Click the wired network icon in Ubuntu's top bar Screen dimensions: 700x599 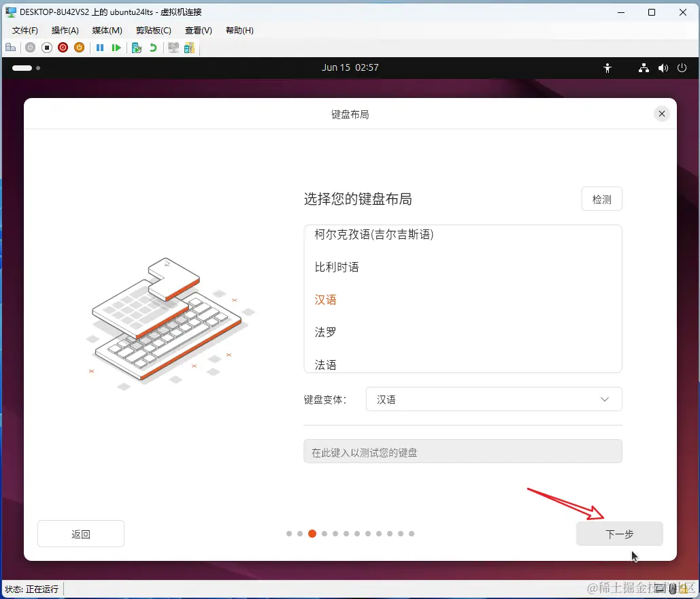(x=644, y=68)
